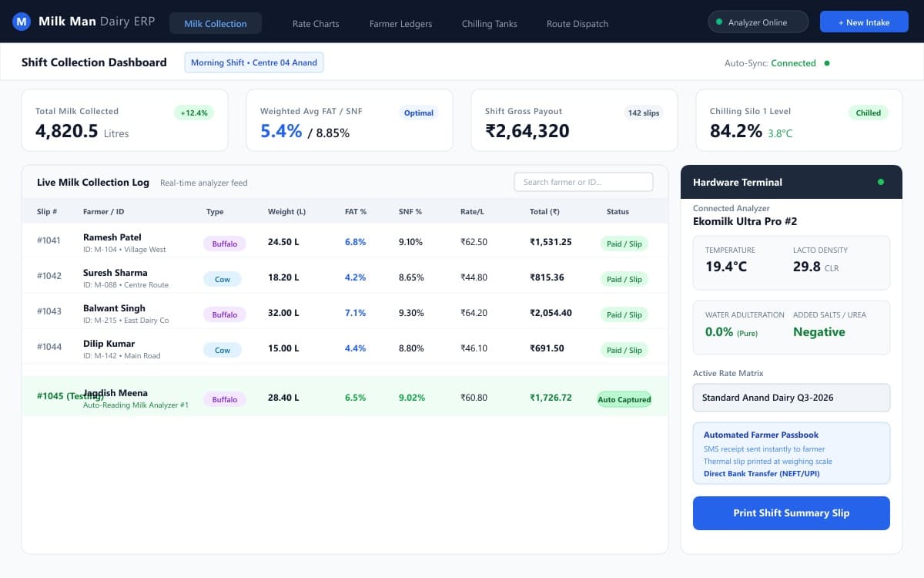
Task: Click the Milk Man logo icon
Action: point(22,22)
